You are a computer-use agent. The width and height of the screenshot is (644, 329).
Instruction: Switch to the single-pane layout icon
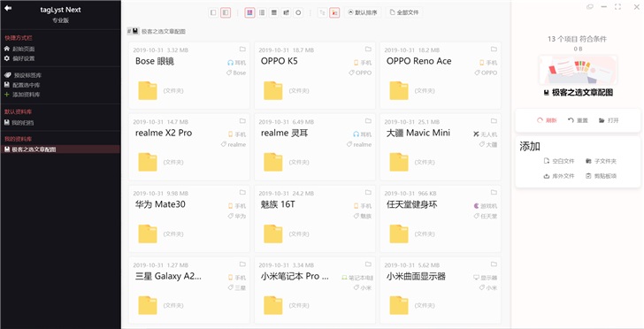tap(213, 12)
